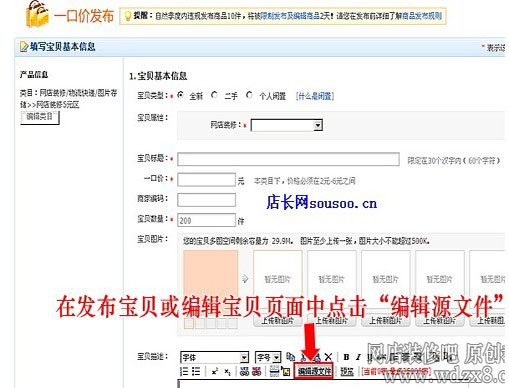Click 上传新图片 under the second empty slot
The height and width of the screenshot is (388, 509).
(332, 321)
